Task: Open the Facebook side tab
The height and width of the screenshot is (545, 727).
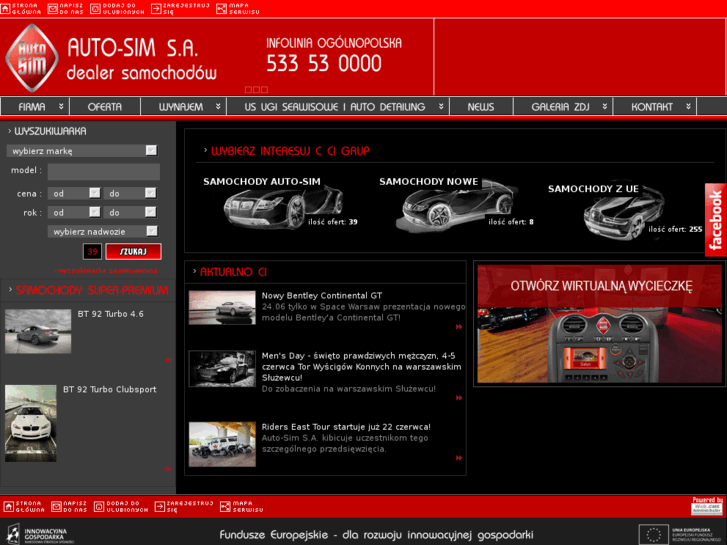Action: click(x=715, y=220)
